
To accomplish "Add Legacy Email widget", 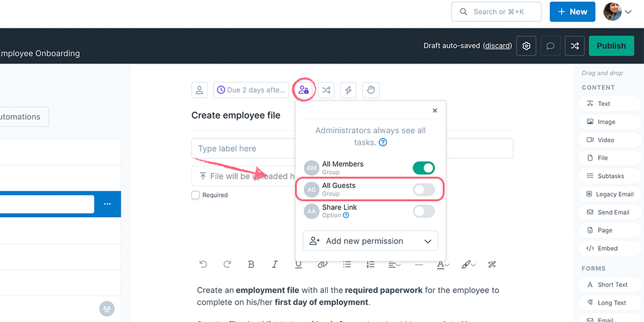I will (x=611, y=194).
